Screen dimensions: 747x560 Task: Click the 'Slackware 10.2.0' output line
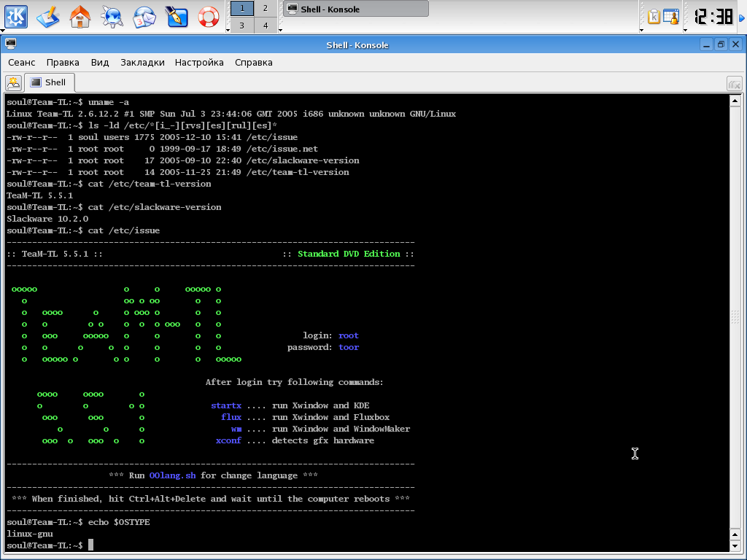click(x=47, y=219)
